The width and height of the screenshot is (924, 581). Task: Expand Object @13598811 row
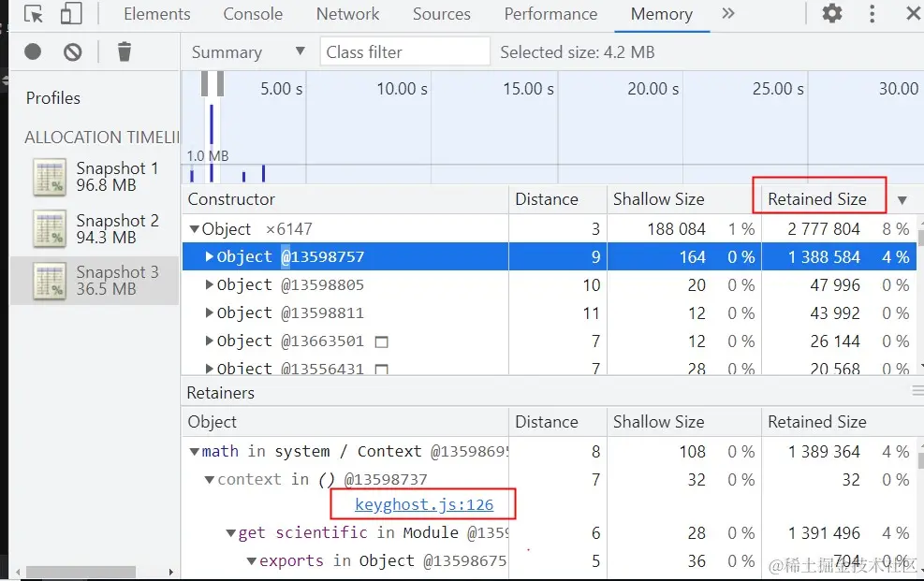click(209, 312)
